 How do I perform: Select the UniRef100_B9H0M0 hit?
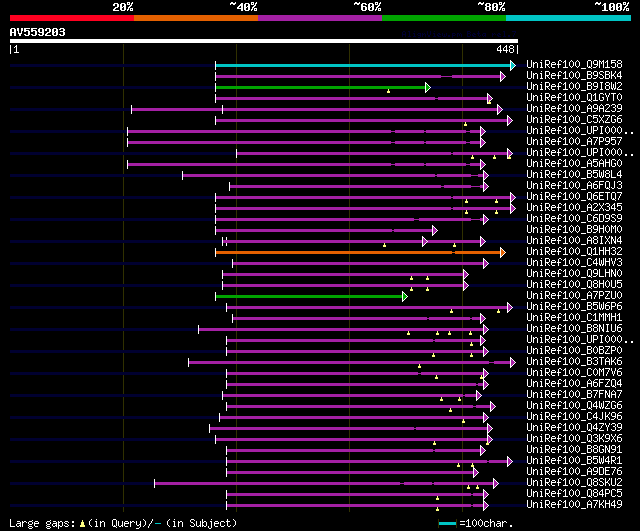[x=574, y=230]
